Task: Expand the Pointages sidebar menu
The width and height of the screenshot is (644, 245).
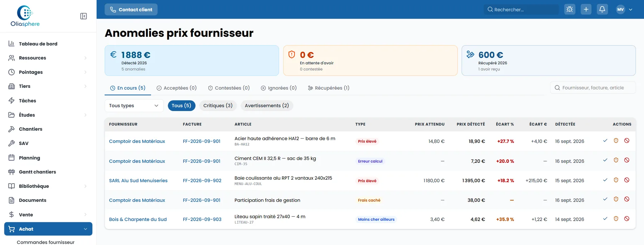Action: [48, 72]
